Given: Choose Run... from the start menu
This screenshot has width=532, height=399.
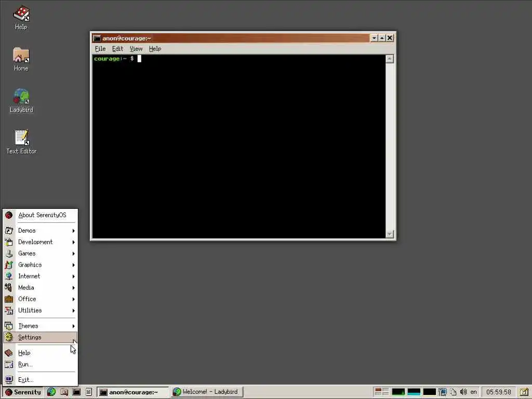Looking at the screenshot, I should [x=41, y=364].
